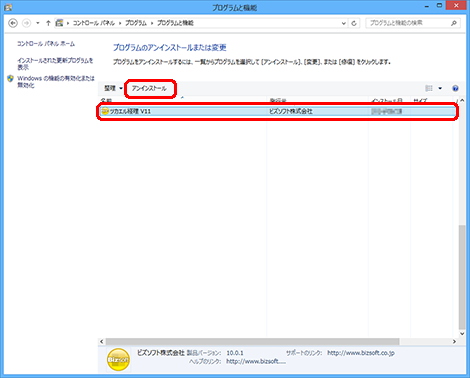
Task: Expand the address bar history dropdown
Action: pyautogui.click(x=344, y=23)
